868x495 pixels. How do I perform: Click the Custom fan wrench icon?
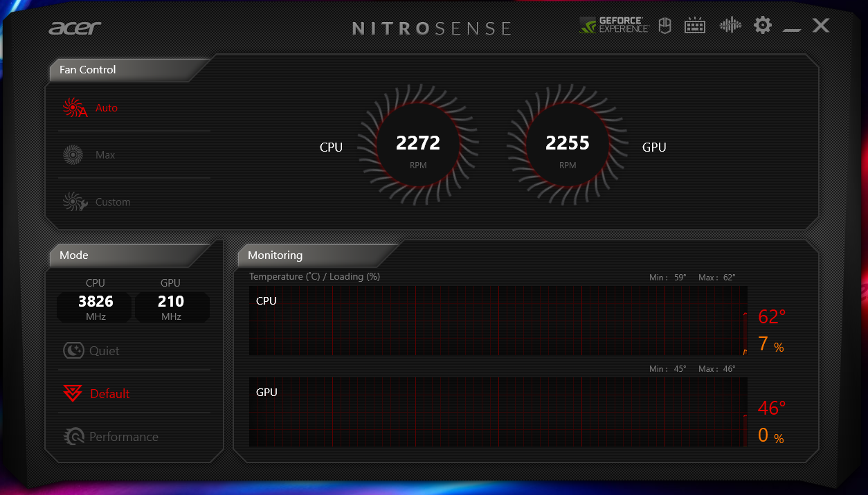(75, 202)
